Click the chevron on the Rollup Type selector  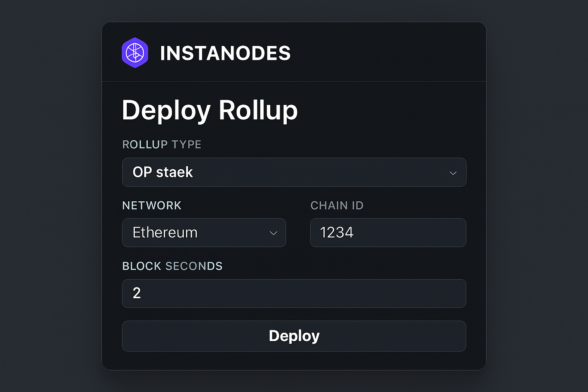tap(453, 173)
